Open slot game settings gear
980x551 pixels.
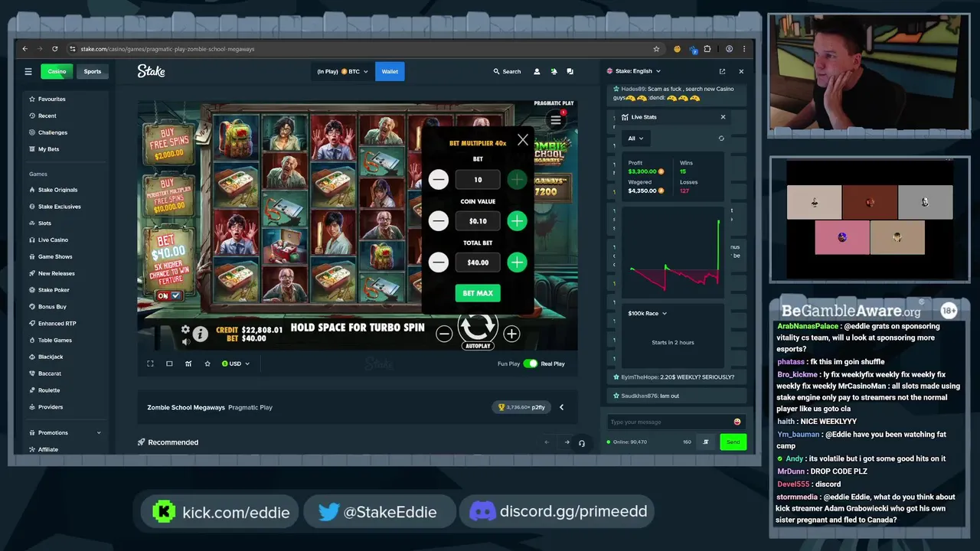pyautogui.click(x=185, y=330)
